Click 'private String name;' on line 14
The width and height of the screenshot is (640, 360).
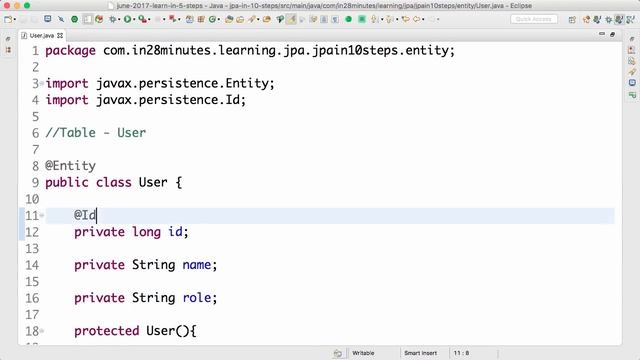point(146,265)
